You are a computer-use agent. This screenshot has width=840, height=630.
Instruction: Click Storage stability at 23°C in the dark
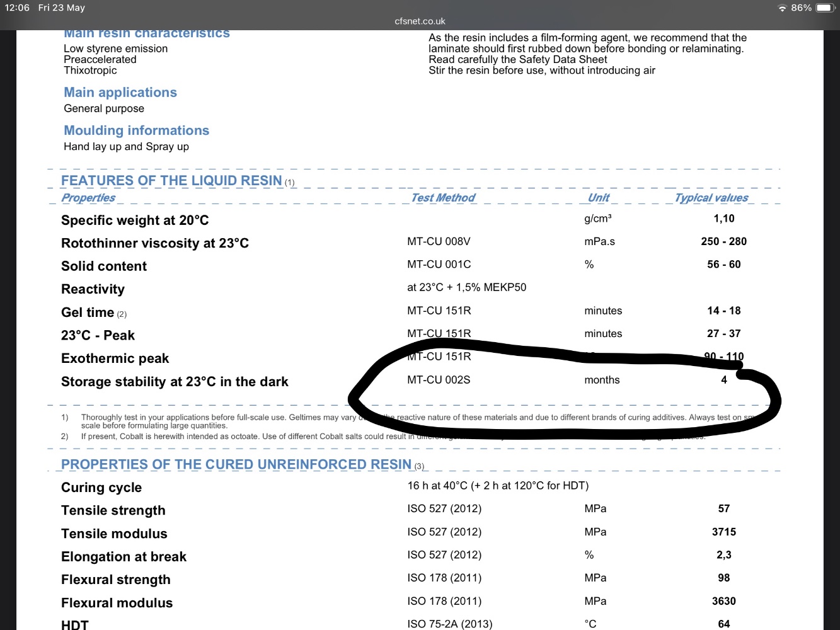pos(175,382)
